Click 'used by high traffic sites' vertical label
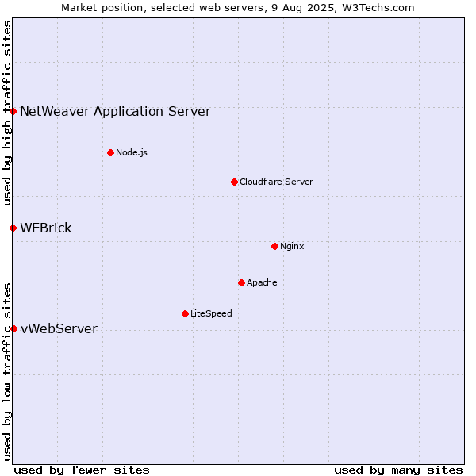The image size is (476, 476). point(7,113)
